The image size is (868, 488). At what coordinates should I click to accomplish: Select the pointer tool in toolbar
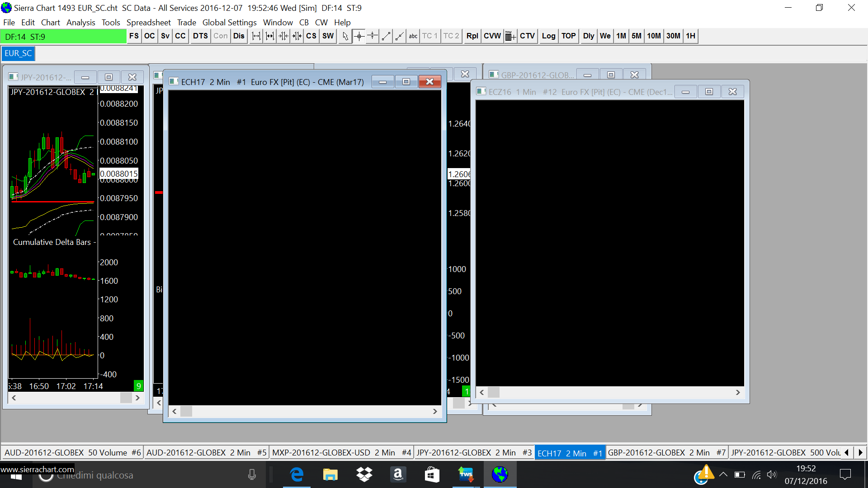[345, 36]
